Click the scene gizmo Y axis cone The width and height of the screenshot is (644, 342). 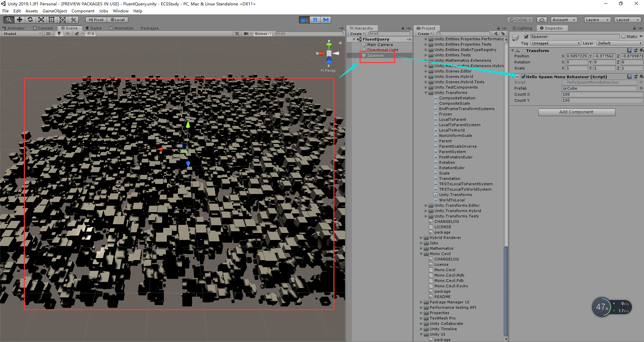click(329, 46)
